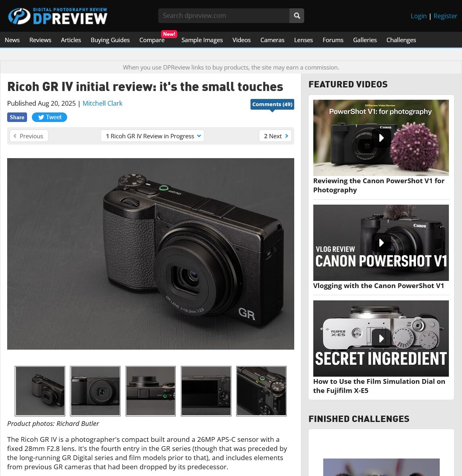Click the affiliate commission disclaimer text

coord(231,68)
